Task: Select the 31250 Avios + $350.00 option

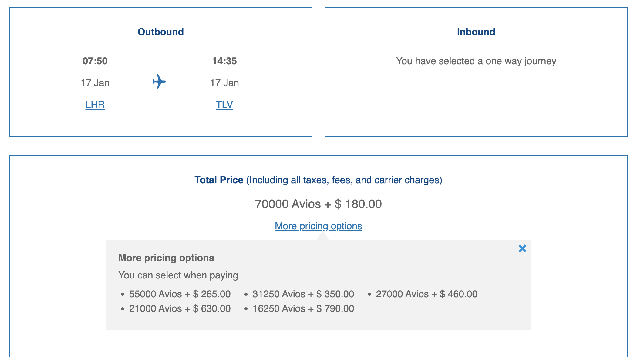Action: click(x=303, y=294)
